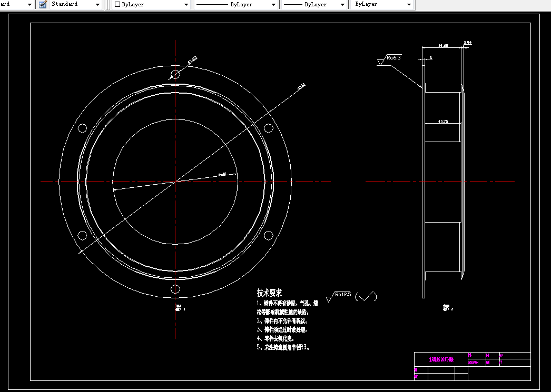Select the 40.75 dimension text

point(443,122)
